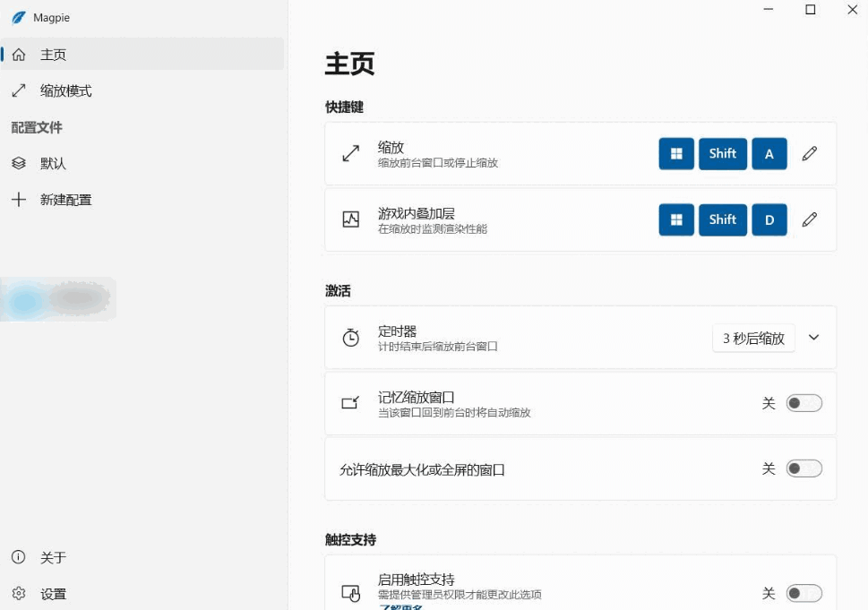Click 新建配置 to add a profile
868x610 pixels.
tap(65, 200)
